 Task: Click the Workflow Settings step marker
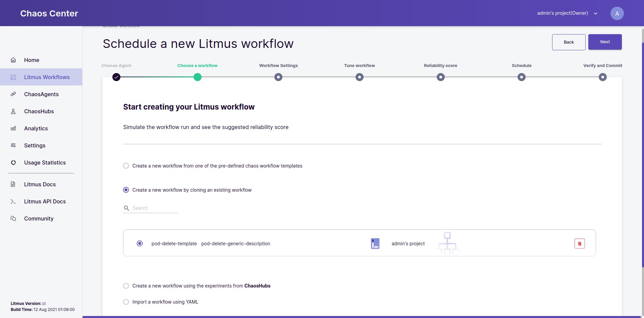pos(278,77)
